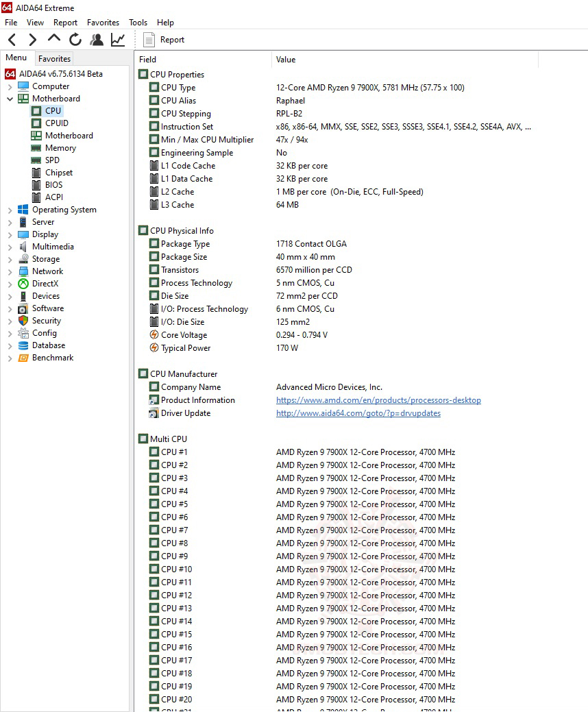Screen dimensions: 588x712
Task: Select the Computer icon in the tree
Action: point(23,86)
